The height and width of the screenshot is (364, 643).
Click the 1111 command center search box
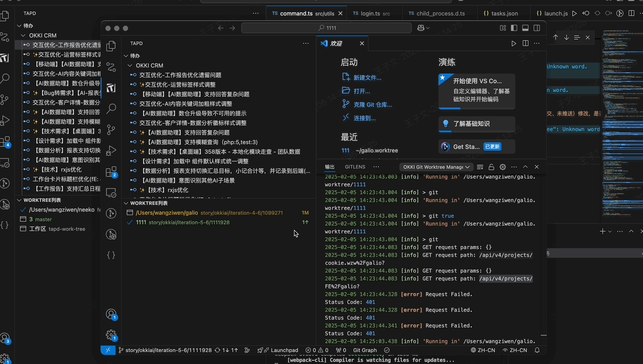326,28
